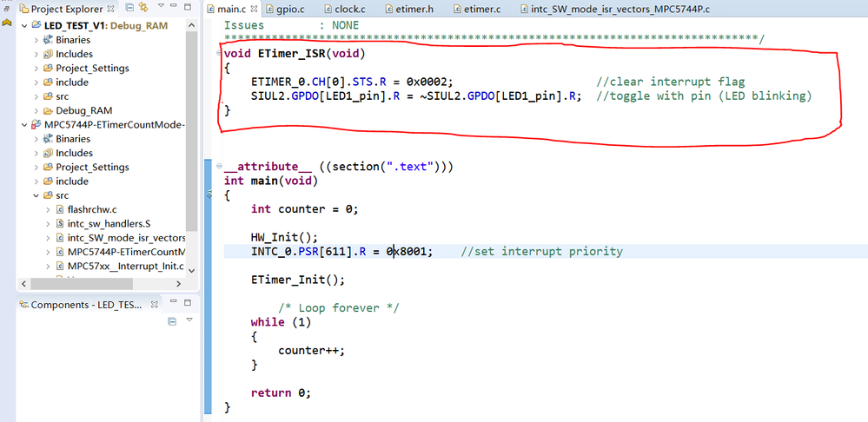Viewport: 868px width, 422px height.
Task: Select intc_sw_handlers.S file
Action: coord(109,223)
